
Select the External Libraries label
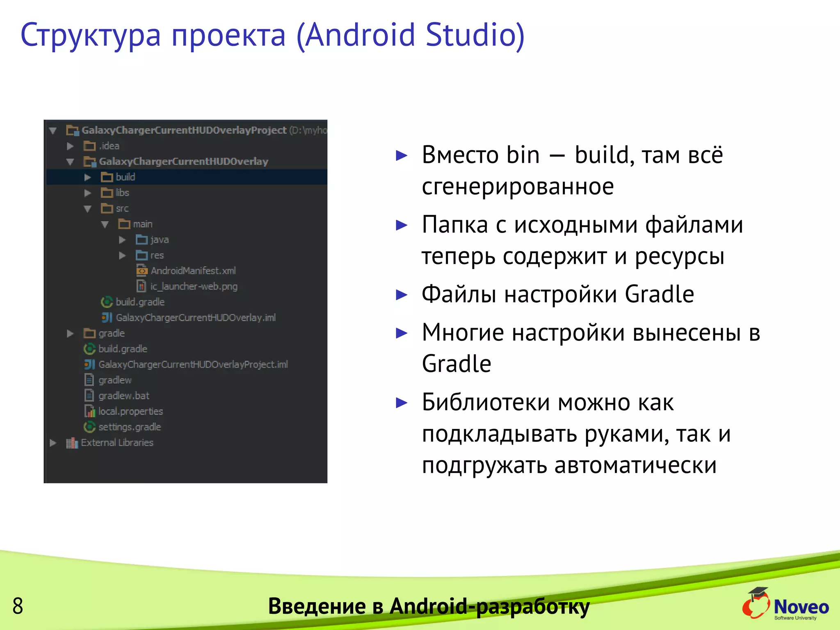[x=117, y=443]
